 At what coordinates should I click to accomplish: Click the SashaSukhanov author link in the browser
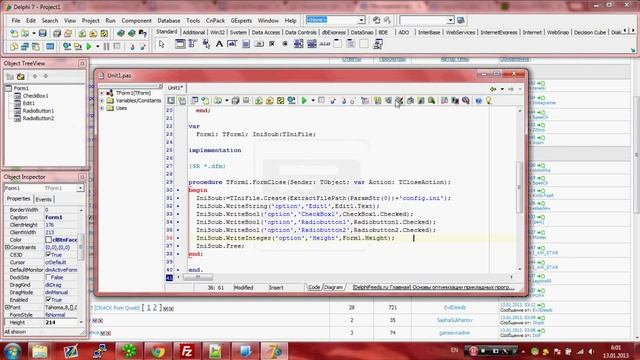[454, 320]
